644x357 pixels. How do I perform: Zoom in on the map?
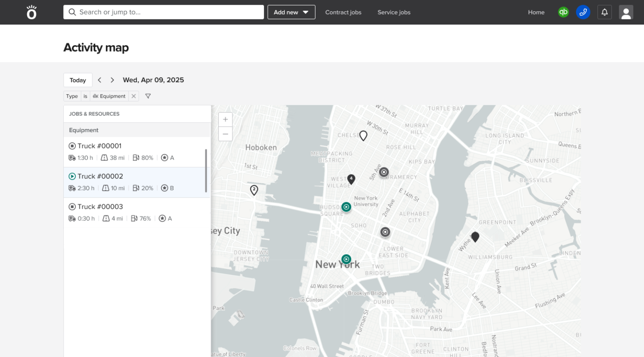(225, 120)
